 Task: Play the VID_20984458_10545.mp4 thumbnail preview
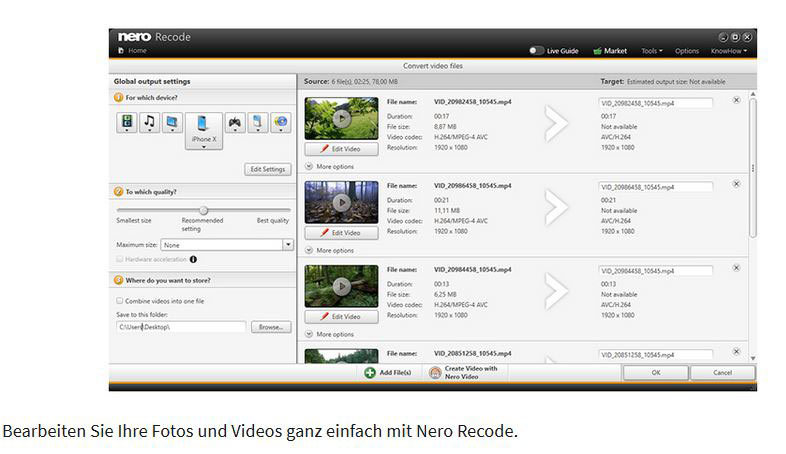point(342,286)
